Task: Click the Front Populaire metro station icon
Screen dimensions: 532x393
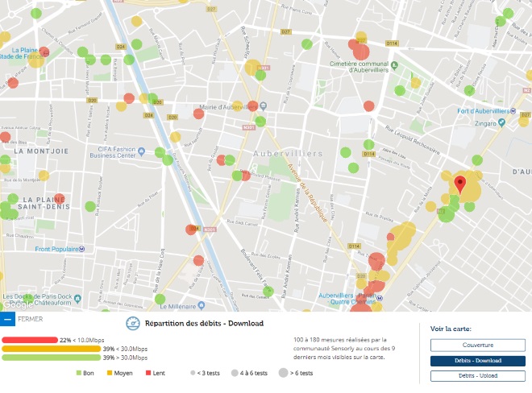Action: click(82, 249)
